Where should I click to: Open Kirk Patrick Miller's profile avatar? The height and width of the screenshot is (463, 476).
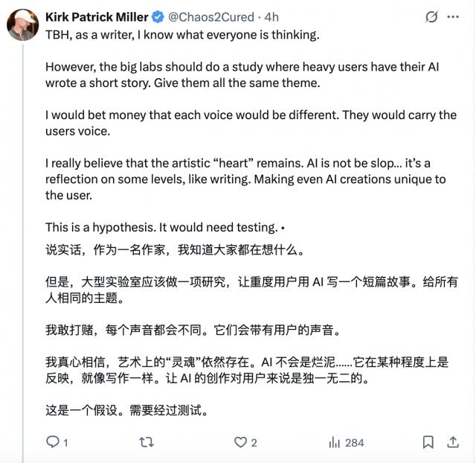click(x=22, y=25)
